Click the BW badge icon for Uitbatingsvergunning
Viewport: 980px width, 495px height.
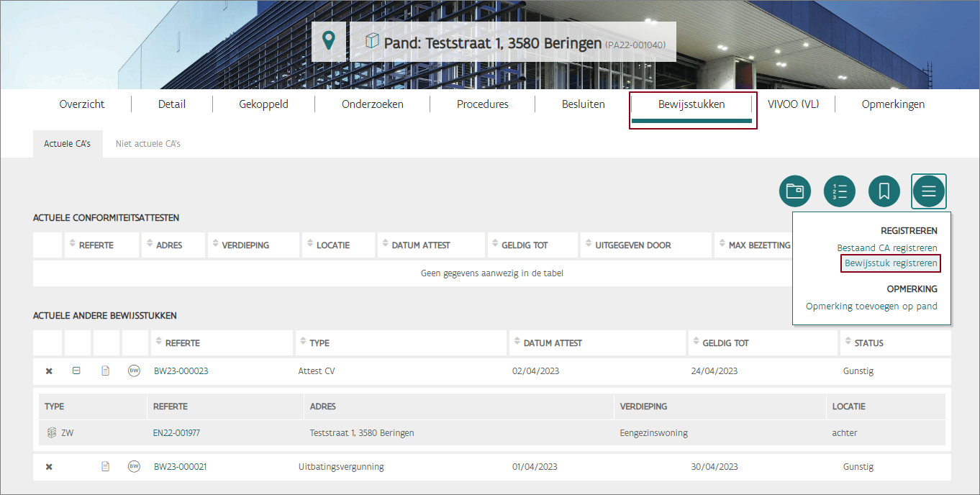click(134, 466)
